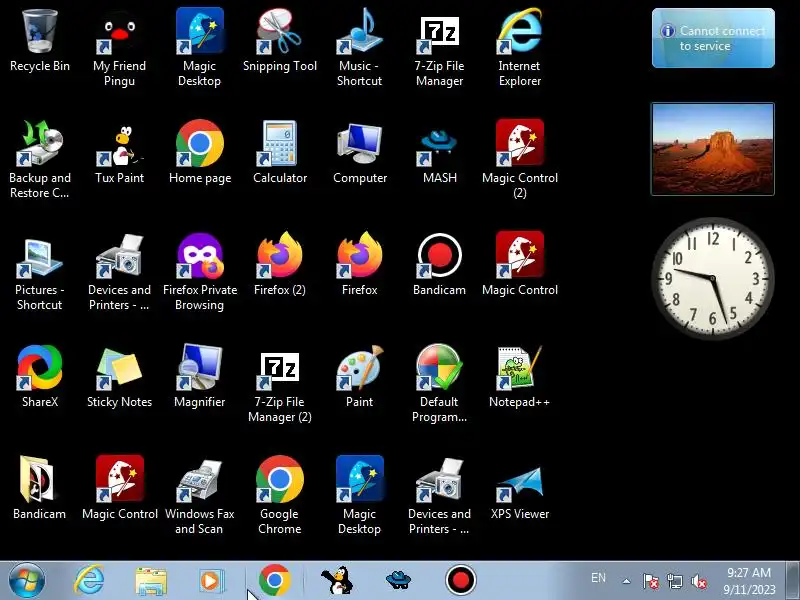Open the ShareX desktop shortcut

coord(40,378)
